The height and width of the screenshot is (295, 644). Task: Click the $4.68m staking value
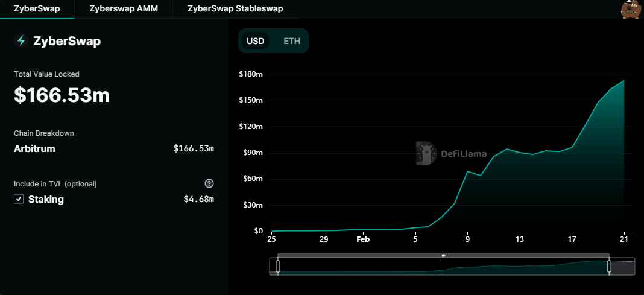pos(199,200)
